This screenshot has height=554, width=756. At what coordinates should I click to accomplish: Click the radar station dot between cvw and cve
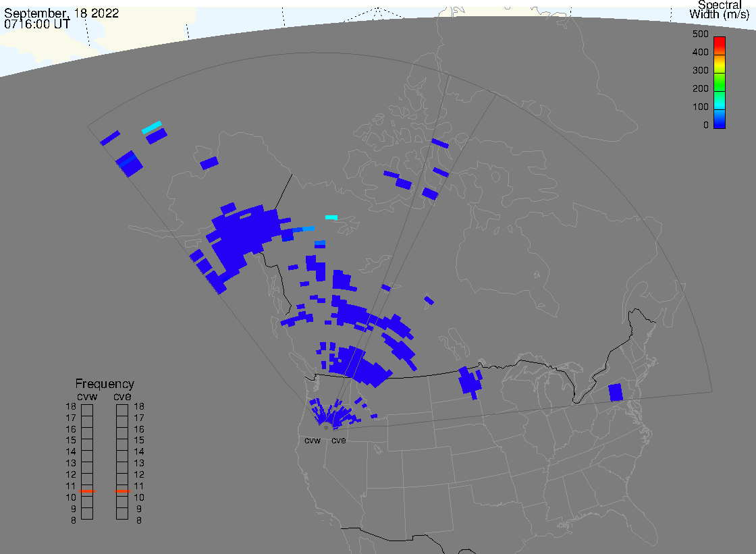click(327, 428)
